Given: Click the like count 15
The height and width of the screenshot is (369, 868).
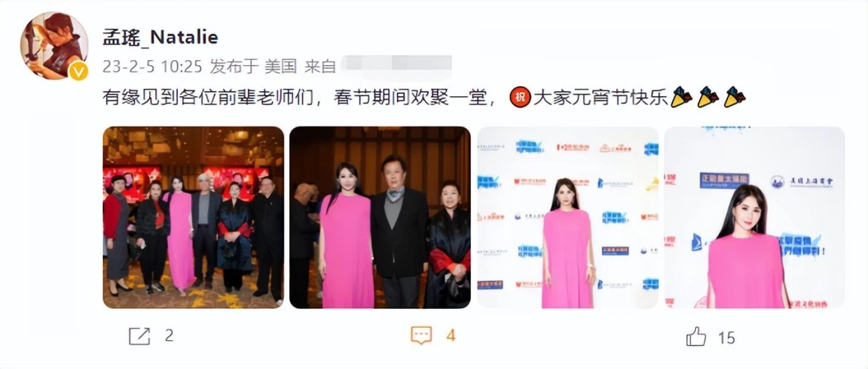Looking at the screenshot, I should (726, 337).
